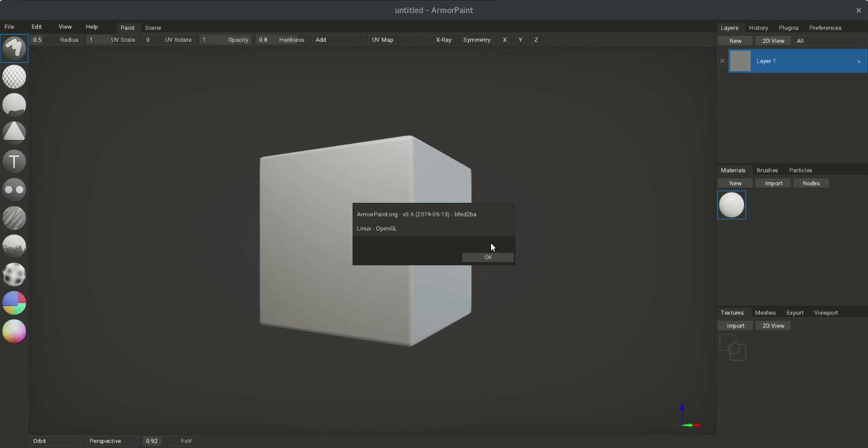Open the All layer filter dropdown

tap(830, 41)
